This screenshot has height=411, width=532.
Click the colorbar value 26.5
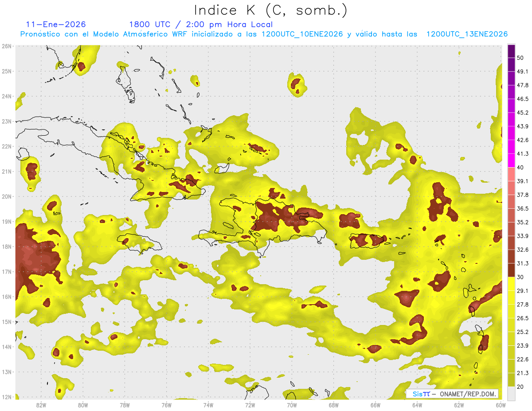[522, 318]
